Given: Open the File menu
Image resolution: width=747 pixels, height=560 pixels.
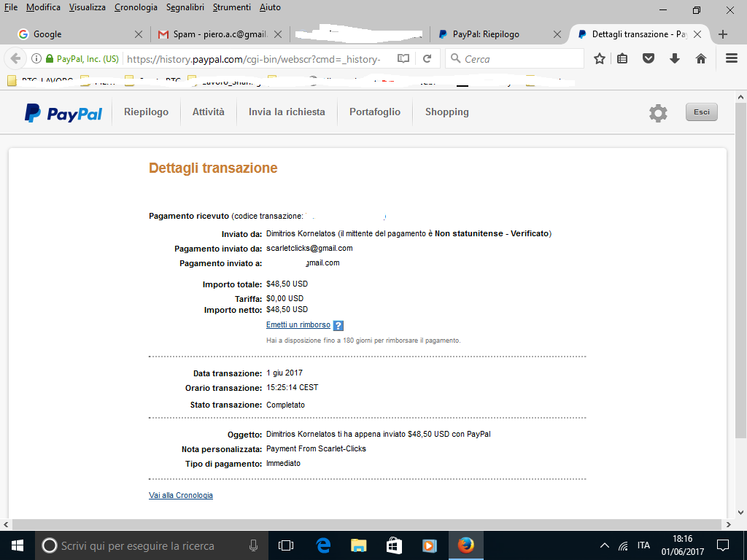Looking at the screenshot, I should point(10,7).
